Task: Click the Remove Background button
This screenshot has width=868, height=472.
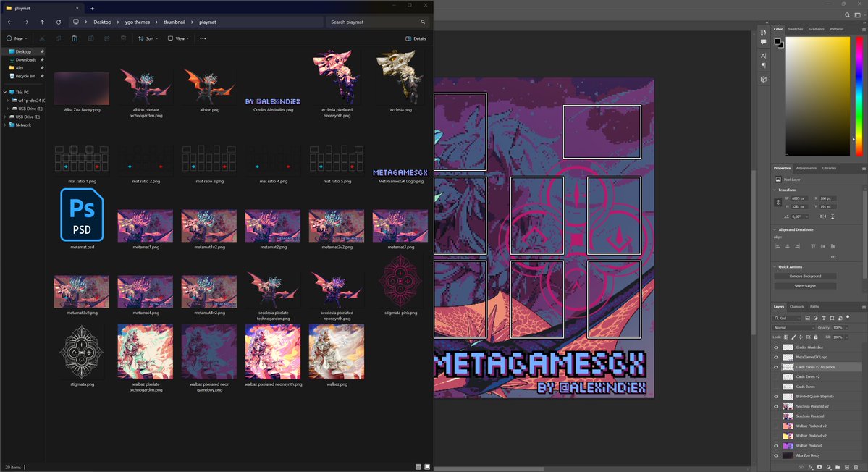Action: [x=805, y=276]
